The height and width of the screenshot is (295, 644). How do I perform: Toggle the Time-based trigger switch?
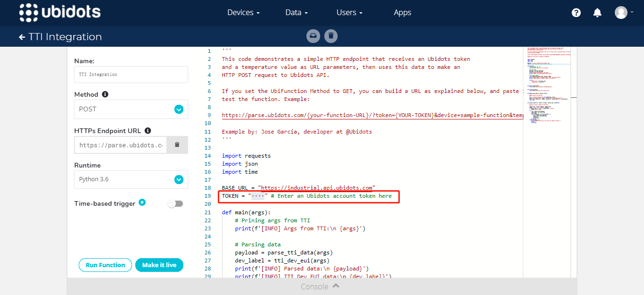[175, 204]
